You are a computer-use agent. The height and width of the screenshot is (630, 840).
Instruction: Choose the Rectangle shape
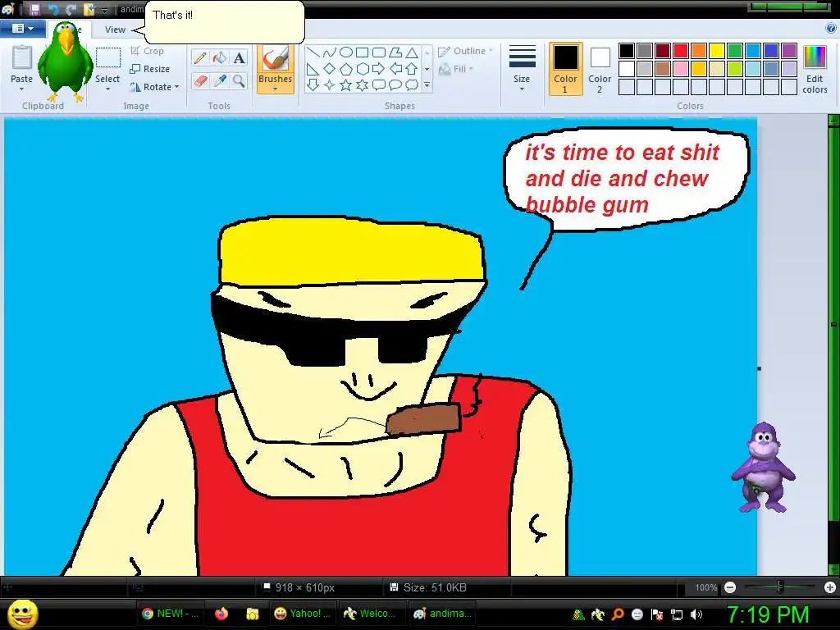tap(362, 52)
